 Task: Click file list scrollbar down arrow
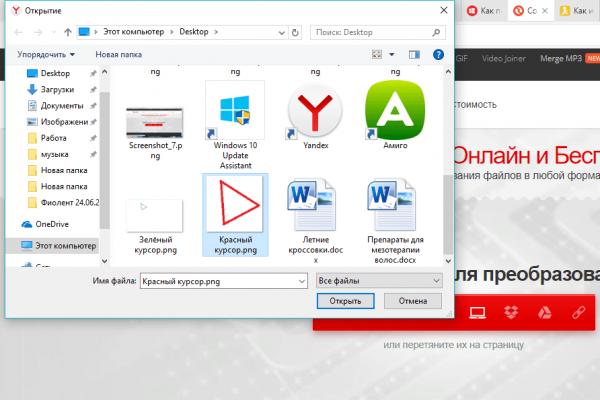448,261
